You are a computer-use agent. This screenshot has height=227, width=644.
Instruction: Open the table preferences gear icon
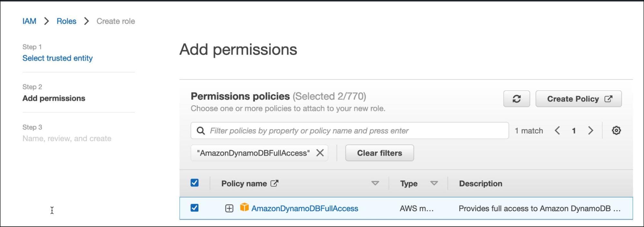[x=616, y=130]
